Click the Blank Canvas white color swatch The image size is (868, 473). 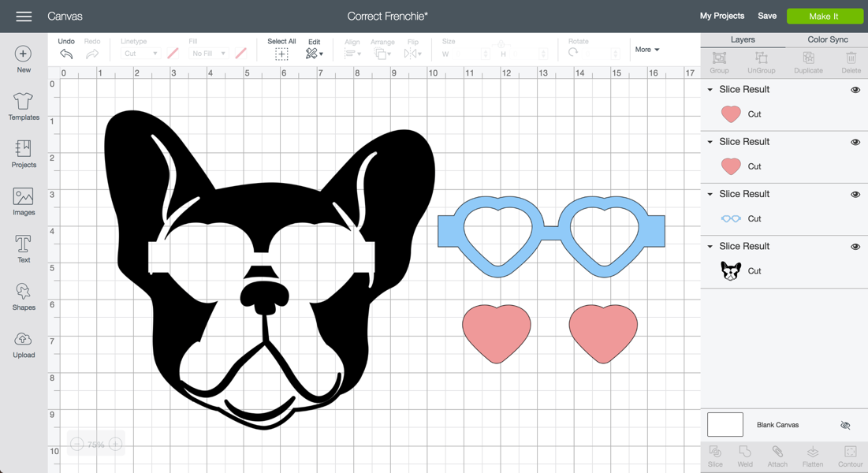(725, 425)
